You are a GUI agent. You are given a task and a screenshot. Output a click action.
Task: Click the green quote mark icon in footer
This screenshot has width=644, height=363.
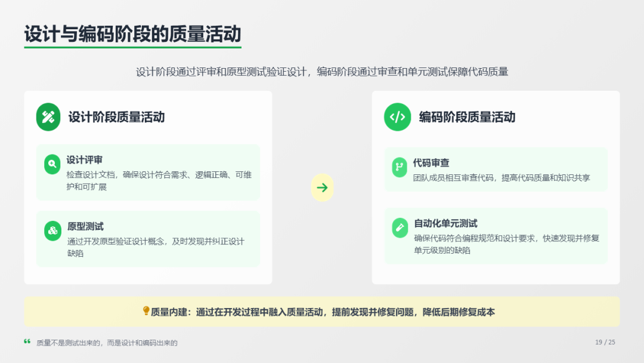pyautogui.click(x=27, y=342)
